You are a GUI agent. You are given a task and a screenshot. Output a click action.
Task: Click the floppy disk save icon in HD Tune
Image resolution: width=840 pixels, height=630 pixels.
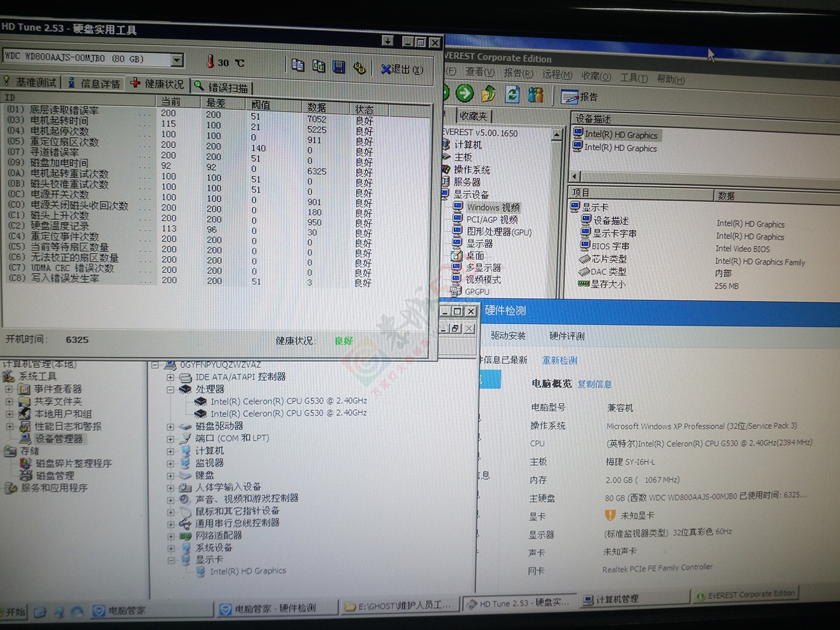[x=339, y=66]
